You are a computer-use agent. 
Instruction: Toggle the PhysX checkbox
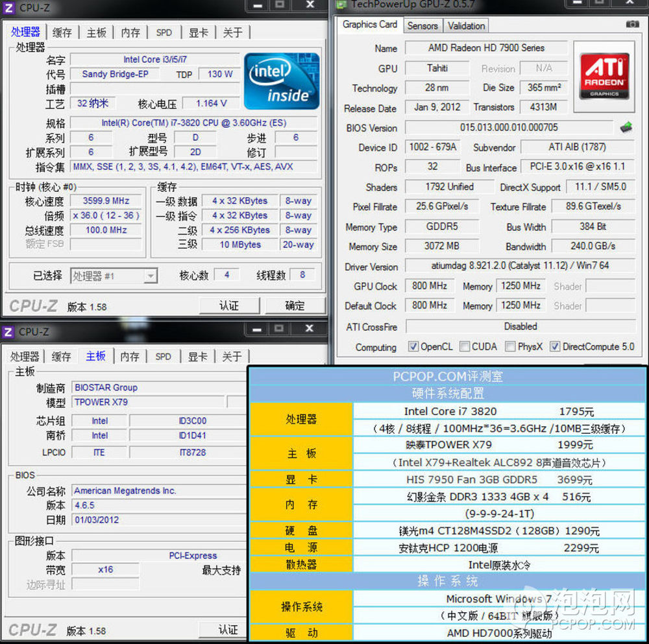[511, 346]
